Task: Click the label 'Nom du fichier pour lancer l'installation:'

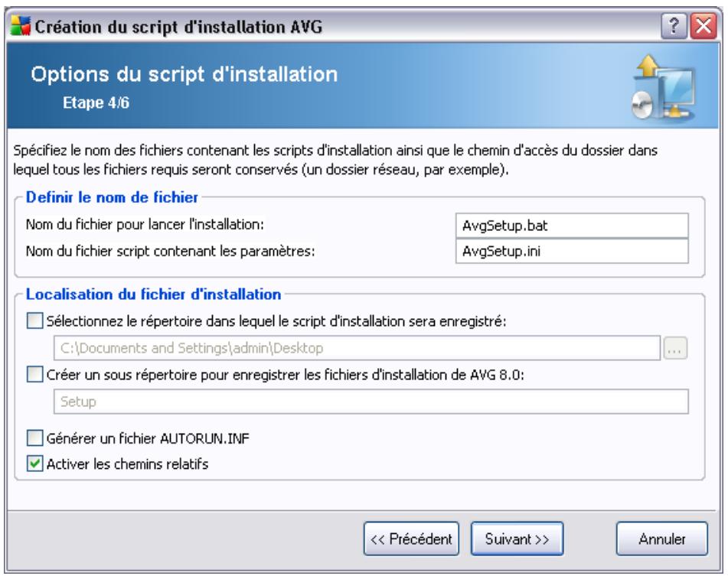Action: click(x=145, y=224)
